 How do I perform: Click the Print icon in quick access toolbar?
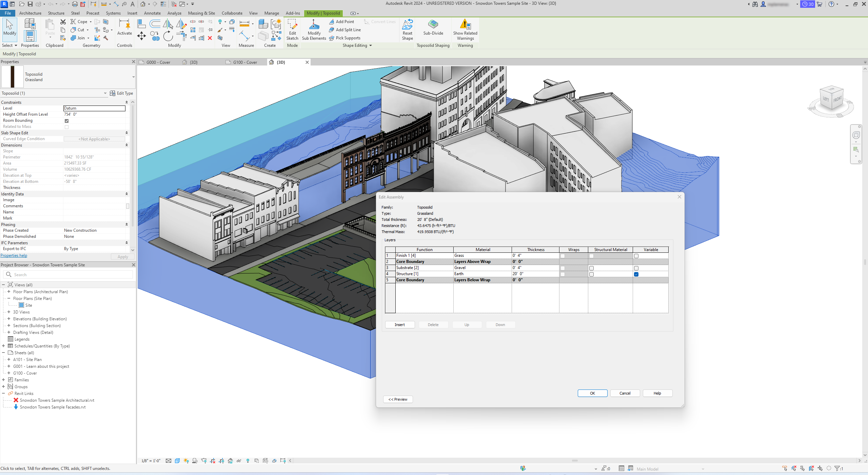(75, 4)
